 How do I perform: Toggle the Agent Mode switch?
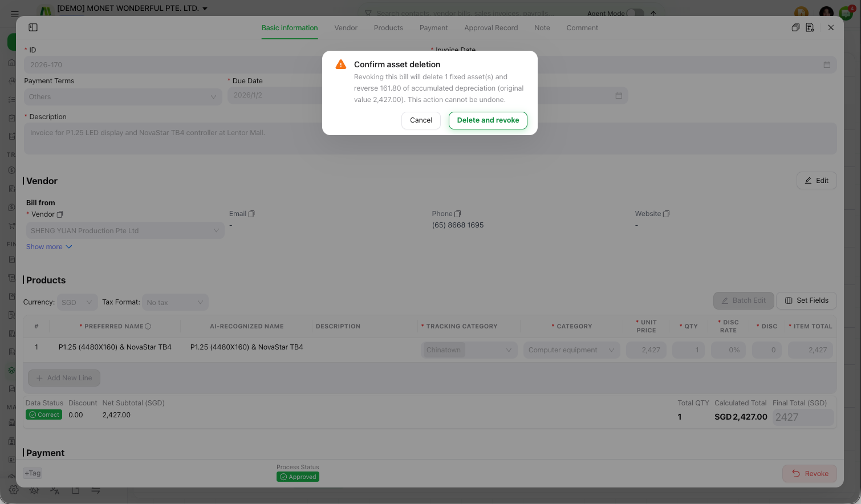point(635,13)
